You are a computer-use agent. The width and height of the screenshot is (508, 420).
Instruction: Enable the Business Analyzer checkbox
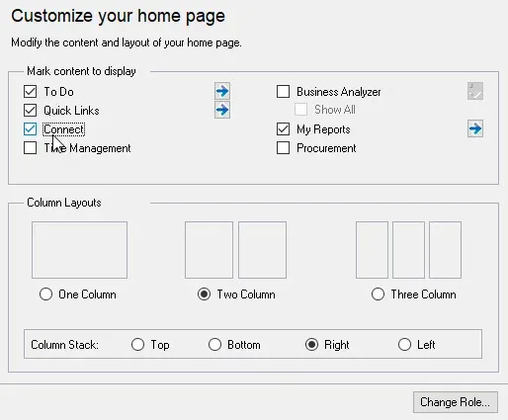[x=283, y=92]
